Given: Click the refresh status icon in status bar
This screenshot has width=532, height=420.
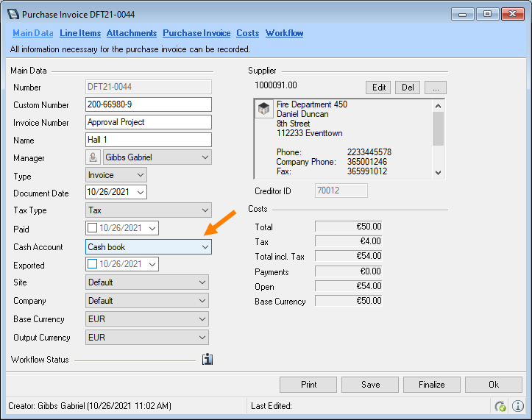Looking at the screenshot, I should 500,406.
